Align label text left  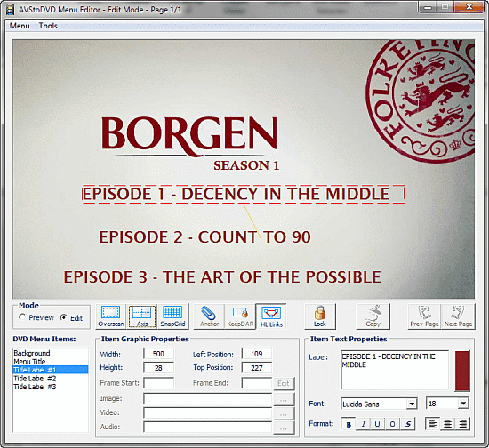tap(433, 424)
